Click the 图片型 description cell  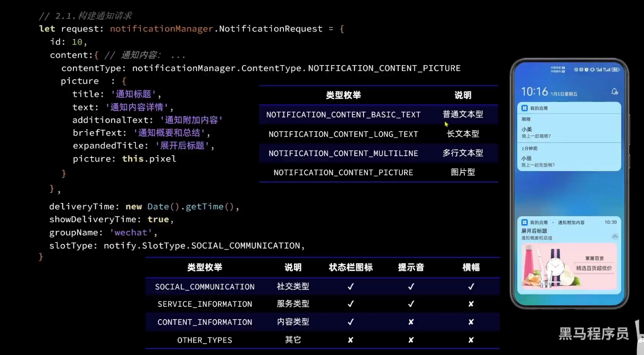click(x=463, y=172)
